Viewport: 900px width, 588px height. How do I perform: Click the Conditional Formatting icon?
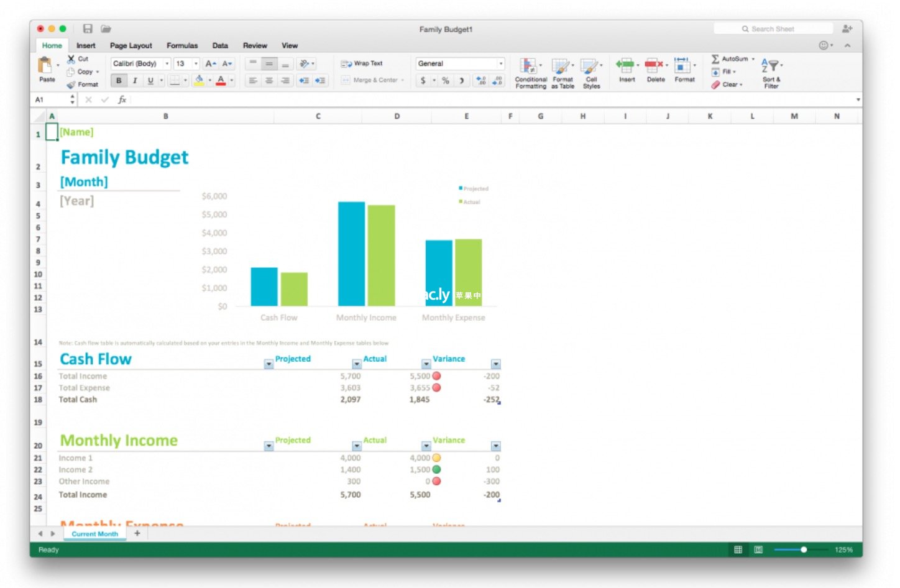coord(529,66)
